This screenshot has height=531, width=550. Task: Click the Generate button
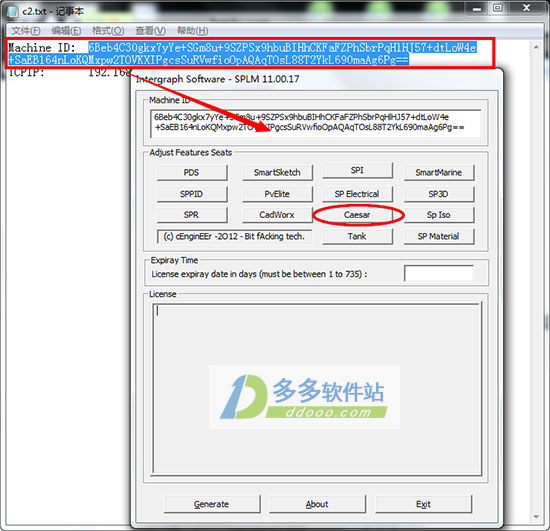click(212, 504)
